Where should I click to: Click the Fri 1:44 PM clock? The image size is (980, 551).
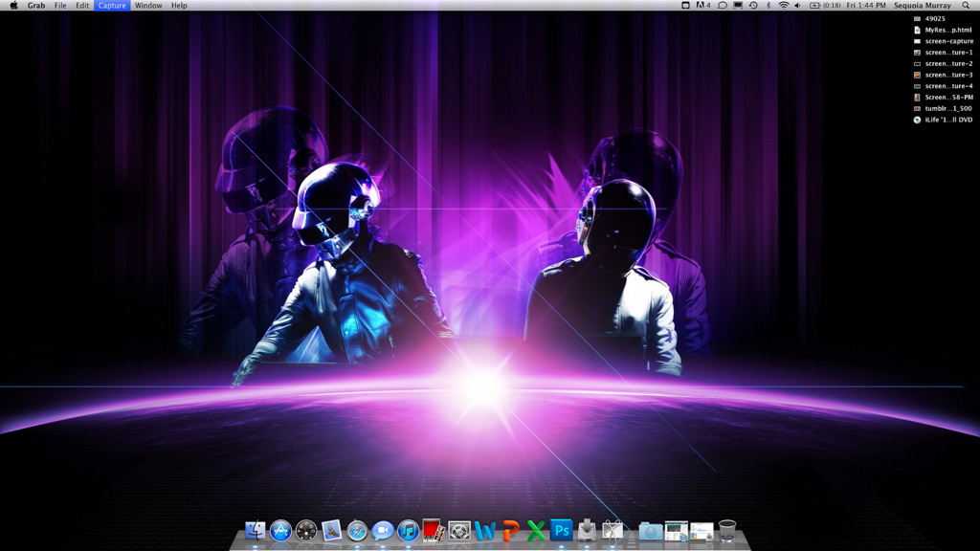(x=865, y=5)
